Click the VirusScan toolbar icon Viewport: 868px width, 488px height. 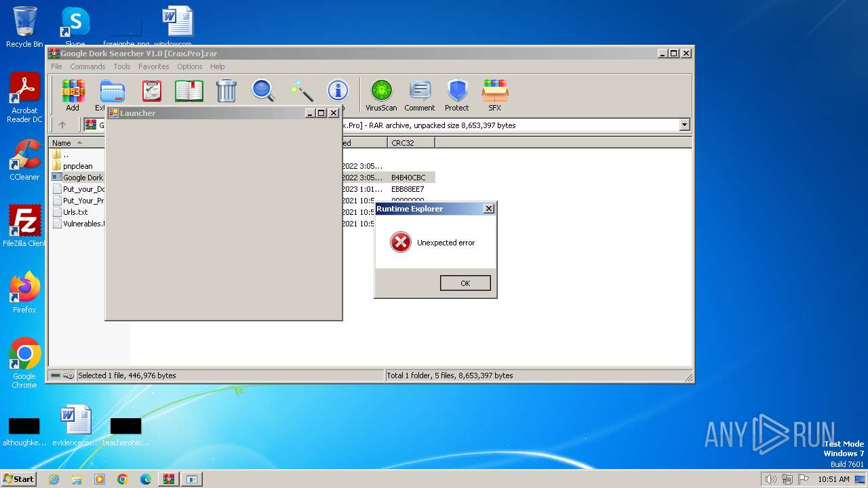coord(381,95)
